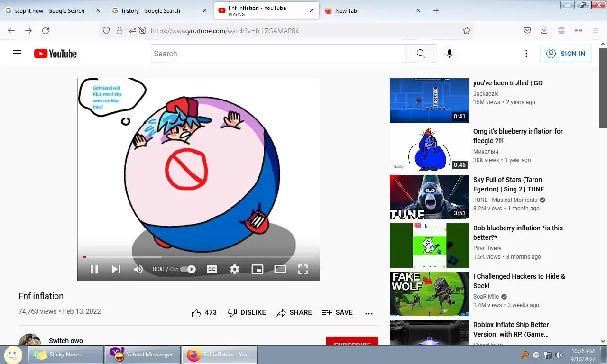Reload the page
Viewport: 607px width, 364px height.
pyautogui.click(x=46, y=31)
